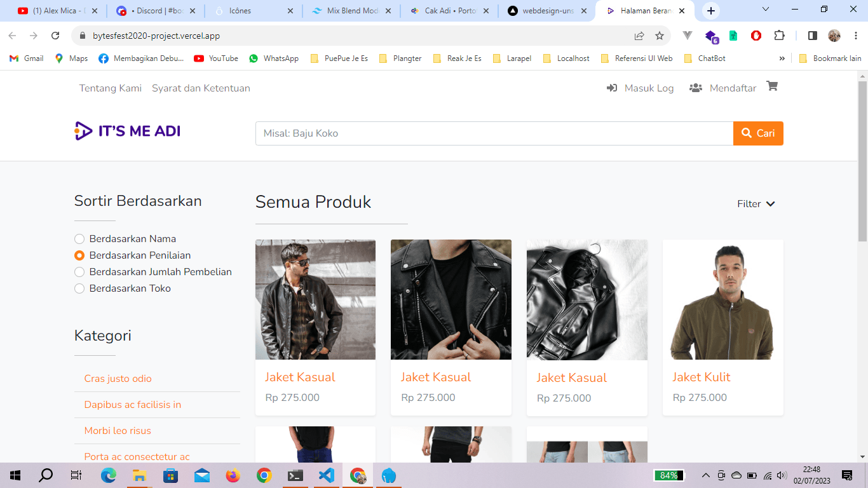Open the PuePue Je Es bookmark folder
This screenshot has height=488, width=868.
click(x=339, y=58)
